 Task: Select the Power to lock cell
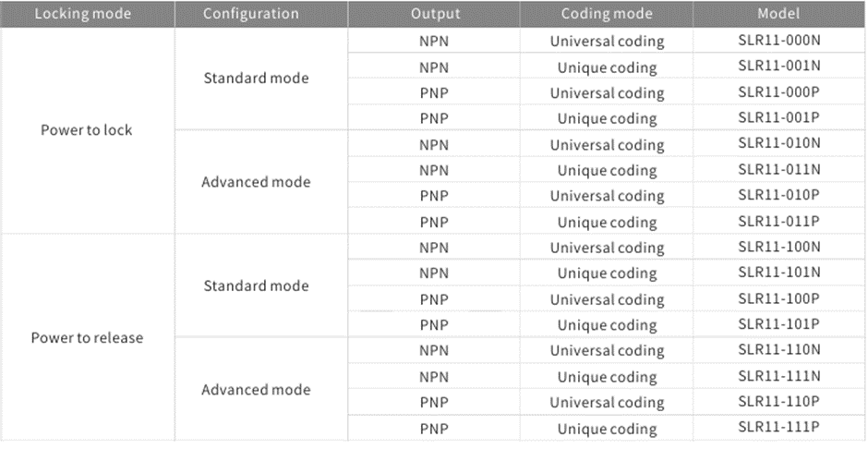tap(87, 130)
